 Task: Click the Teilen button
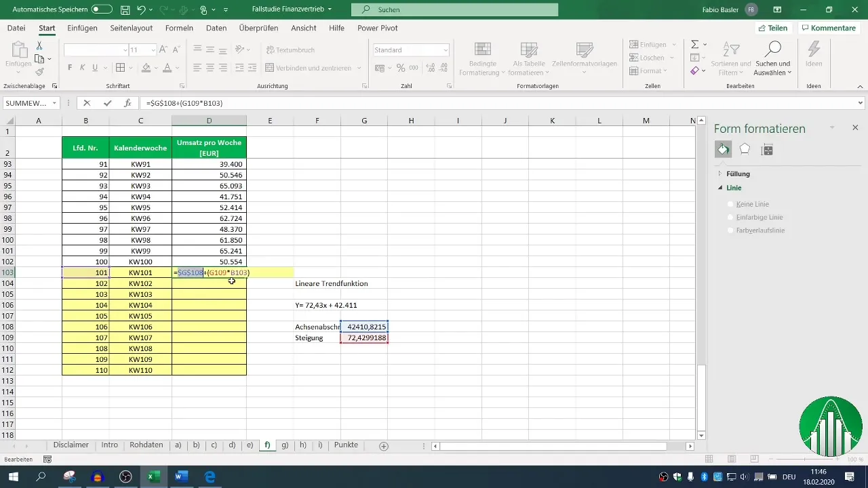point(773,28)
